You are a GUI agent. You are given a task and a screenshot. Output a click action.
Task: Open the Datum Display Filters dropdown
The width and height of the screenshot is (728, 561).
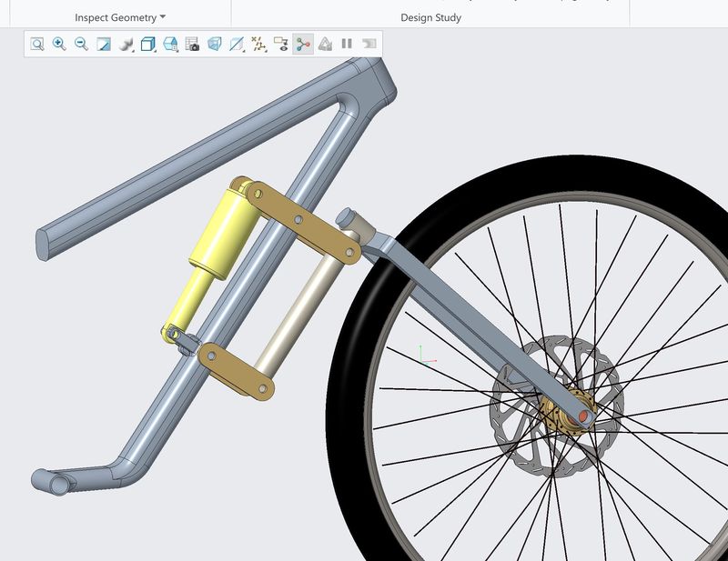coord(237,44)
